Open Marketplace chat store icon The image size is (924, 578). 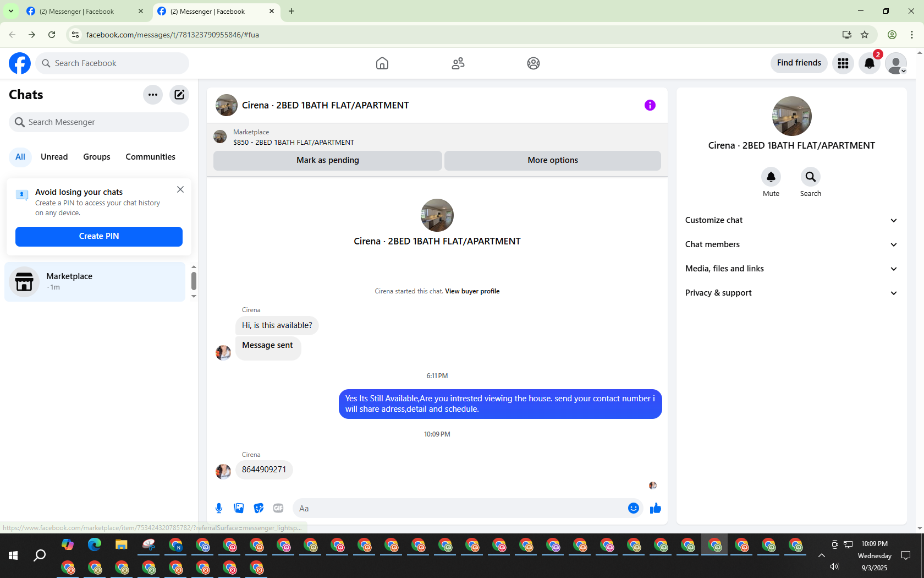(x=24, y=282)
